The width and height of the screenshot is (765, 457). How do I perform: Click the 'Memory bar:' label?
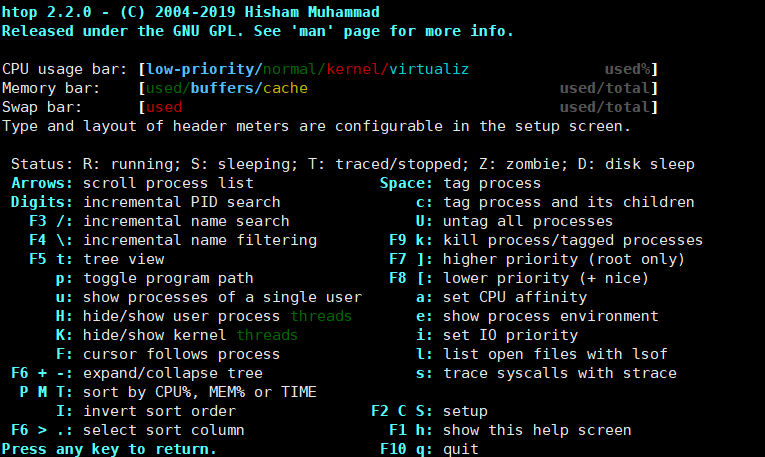coord(51,88)
